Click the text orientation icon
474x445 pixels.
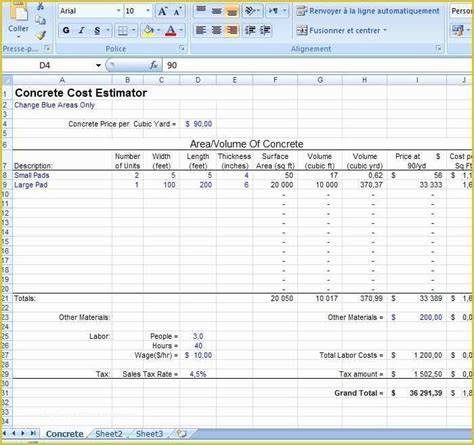tap(252, 11)
